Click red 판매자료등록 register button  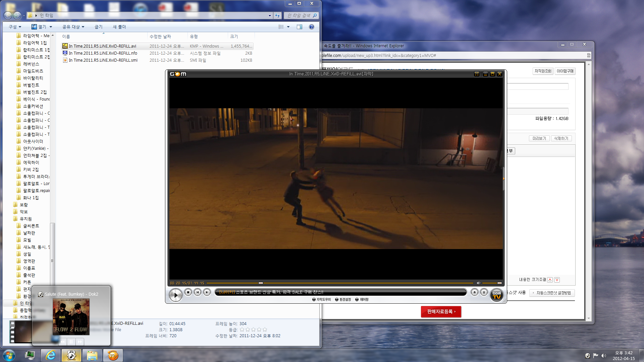(441, 312)
